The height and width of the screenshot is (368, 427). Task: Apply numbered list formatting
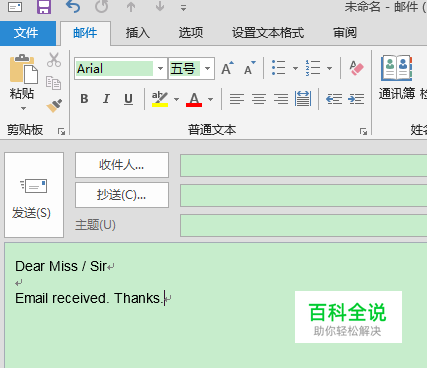pyautogui.click(x=313, y=68)
